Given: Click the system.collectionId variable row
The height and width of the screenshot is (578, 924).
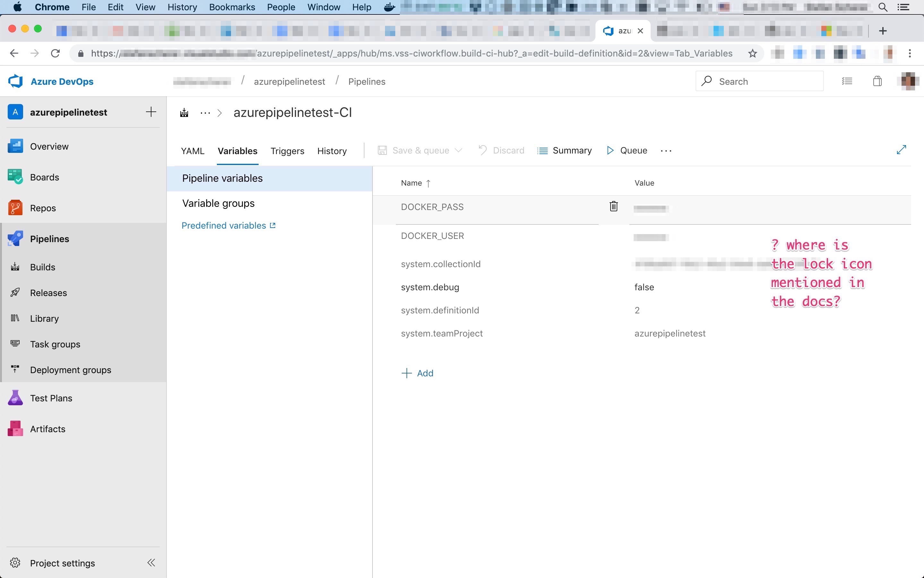Looking at the screenshot, I should point(642,264).
